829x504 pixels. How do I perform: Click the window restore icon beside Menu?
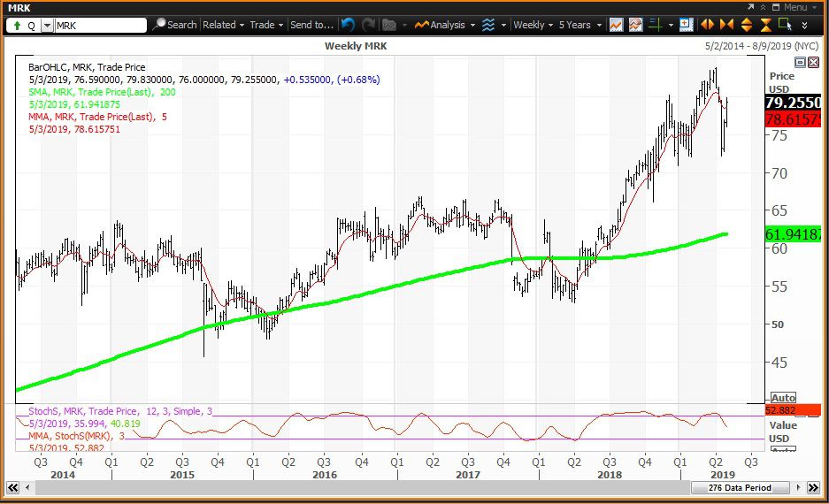pyautogui.click(x=776, y=7)
